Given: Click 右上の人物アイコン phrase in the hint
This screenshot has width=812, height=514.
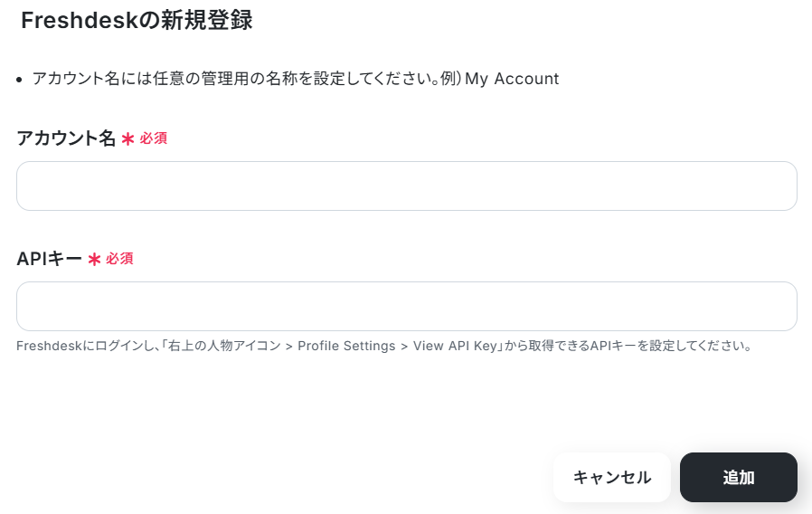Looking at the screenshot, I should click(x=224, y=346).
